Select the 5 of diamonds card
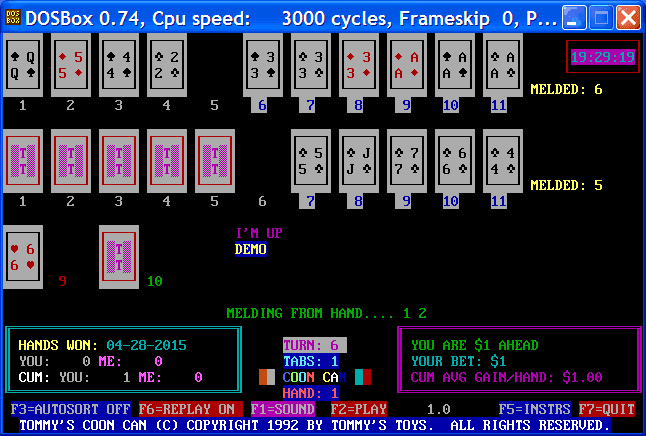The width and height of the screenshot is (646, 436). pos(70,65)
